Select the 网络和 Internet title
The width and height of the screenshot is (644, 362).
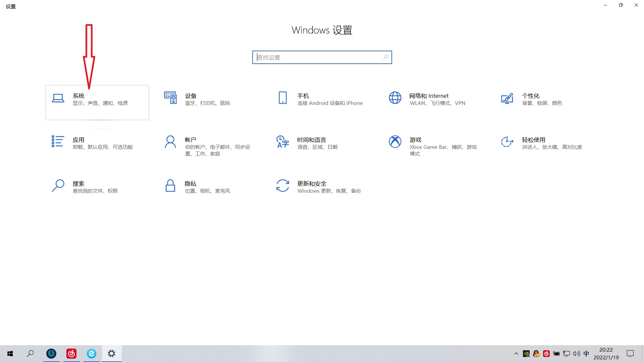(x=429, y=96)
